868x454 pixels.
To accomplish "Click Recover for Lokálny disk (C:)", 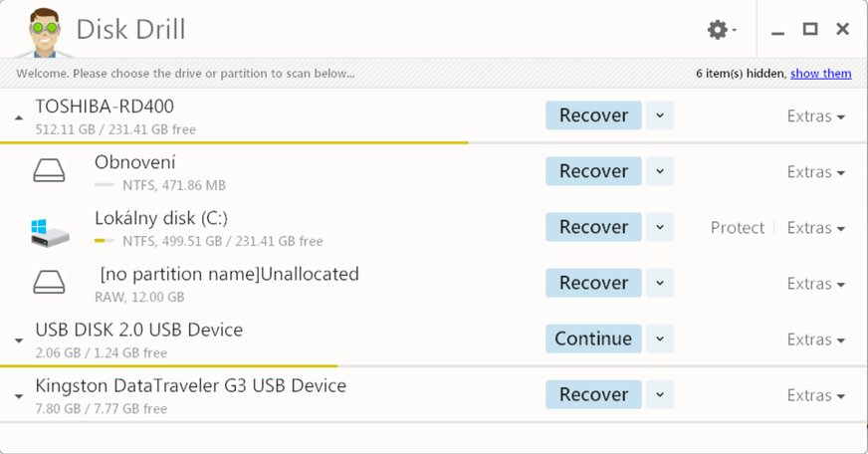I will [x=593, y=227].
